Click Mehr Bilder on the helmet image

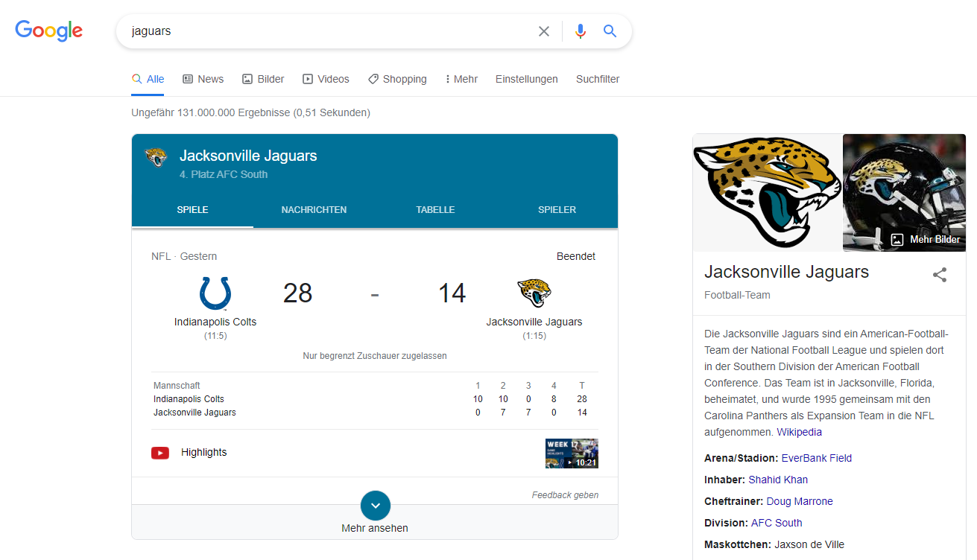coord(926,240)
